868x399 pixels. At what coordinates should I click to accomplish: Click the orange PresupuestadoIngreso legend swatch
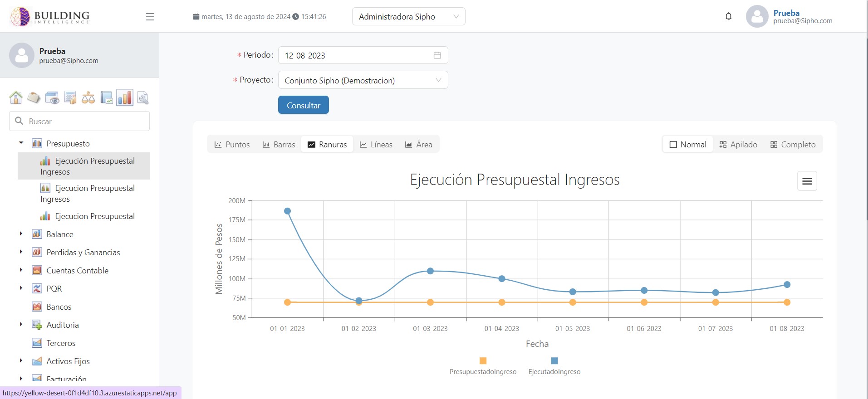(483, 361)
